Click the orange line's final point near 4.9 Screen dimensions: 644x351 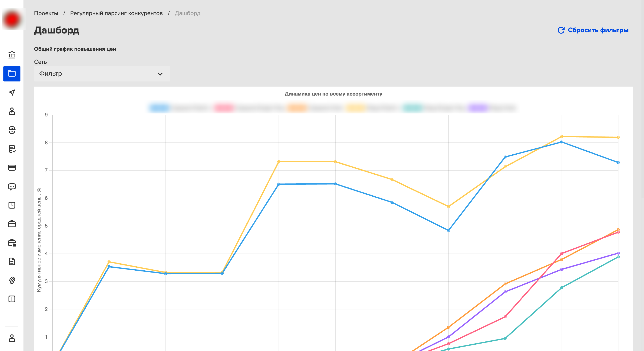coord(618,230)
